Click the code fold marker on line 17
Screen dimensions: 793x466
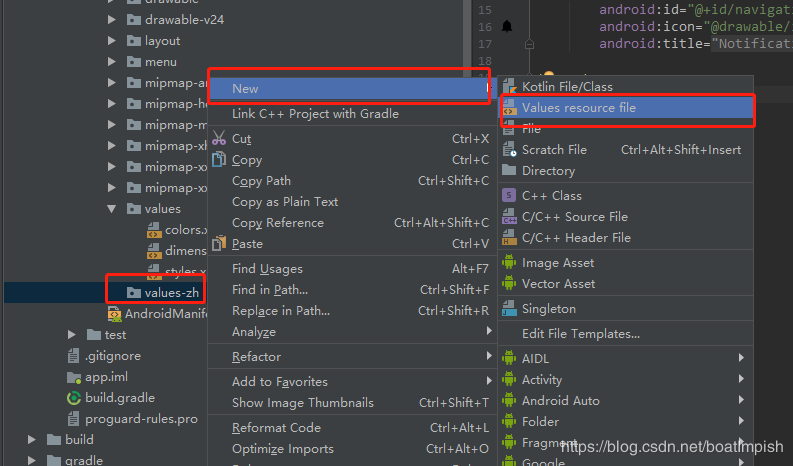(x=530, y=45)
